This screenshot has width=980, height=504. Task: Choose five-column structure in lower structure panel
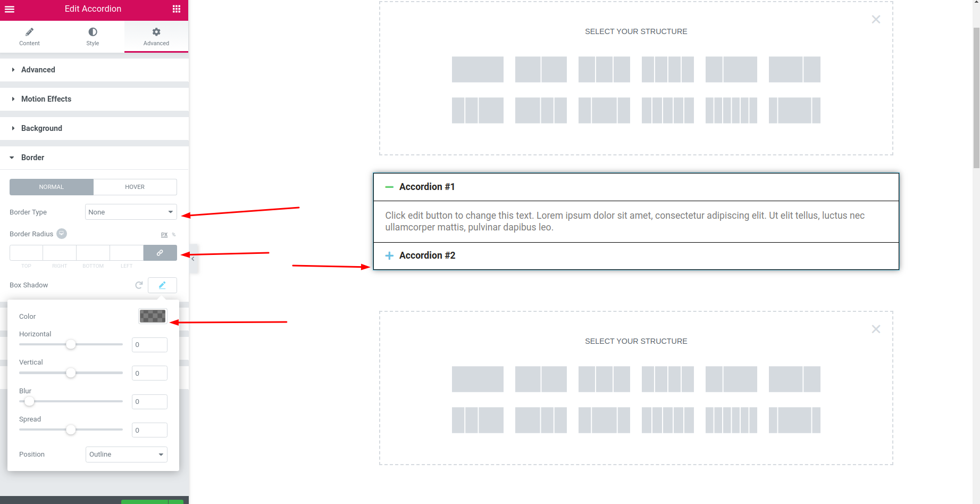point(667,420)
